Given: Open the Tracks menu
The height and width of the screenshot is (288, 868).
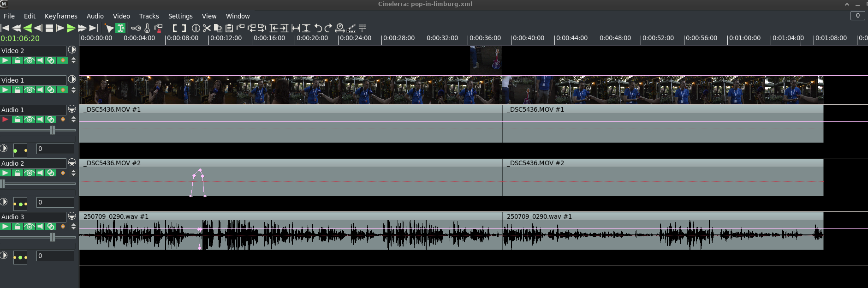Looking at the screenshot, I should point(149,16).
